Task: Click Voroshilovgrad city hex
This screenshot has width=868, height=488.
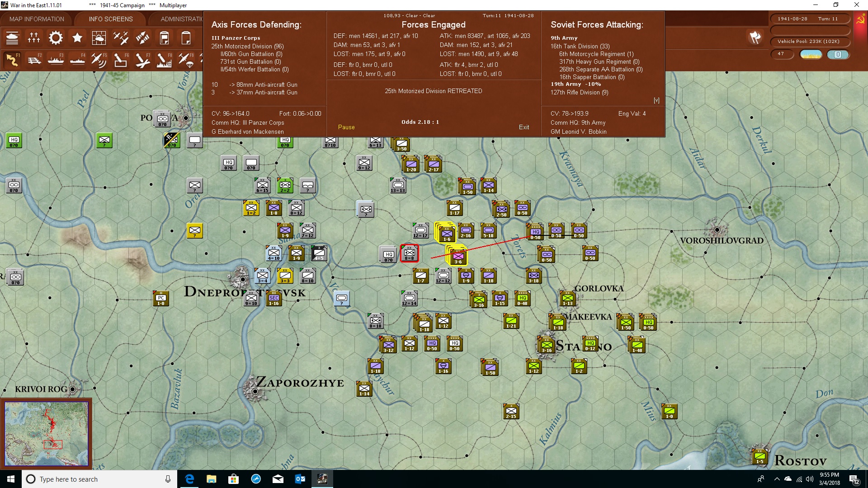Action: point(717,230)
